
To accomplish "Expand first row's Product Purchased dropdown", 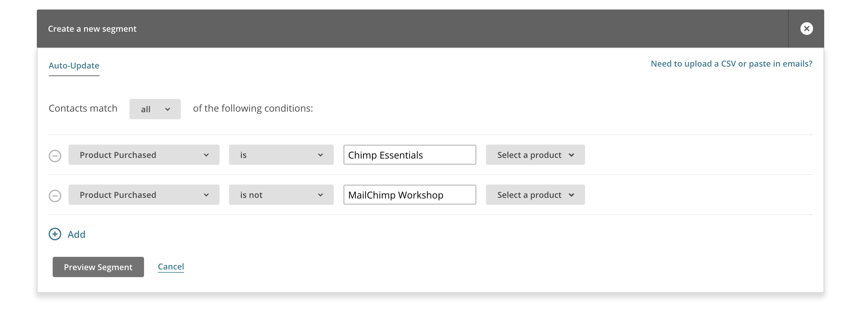I will click(144, 155).
